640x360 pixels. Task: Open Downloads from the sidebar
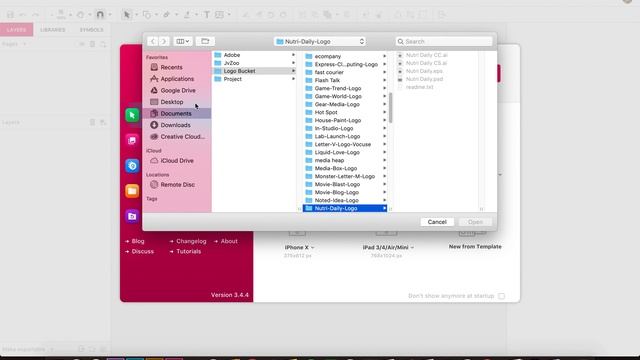click(176, 125)
